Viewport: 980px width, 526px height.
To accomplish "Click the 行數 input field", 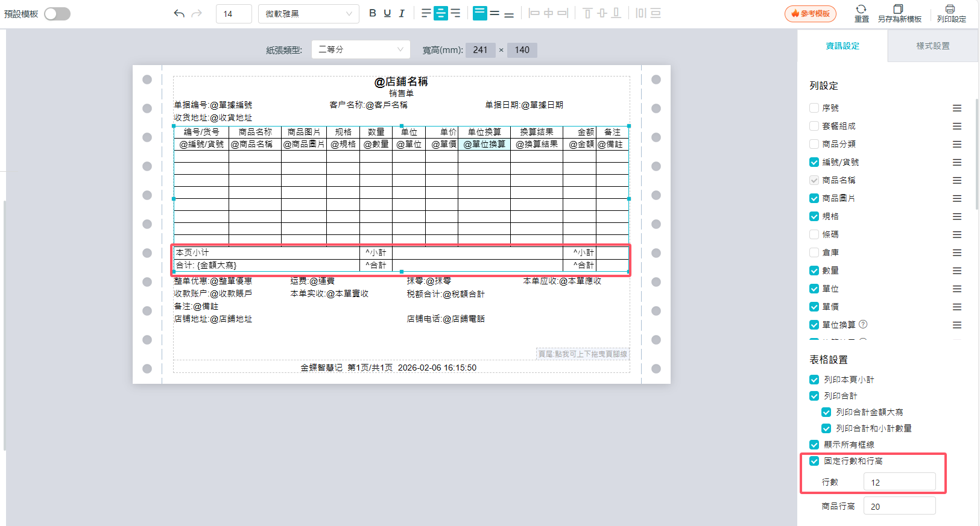I will (x=899, y=482).
